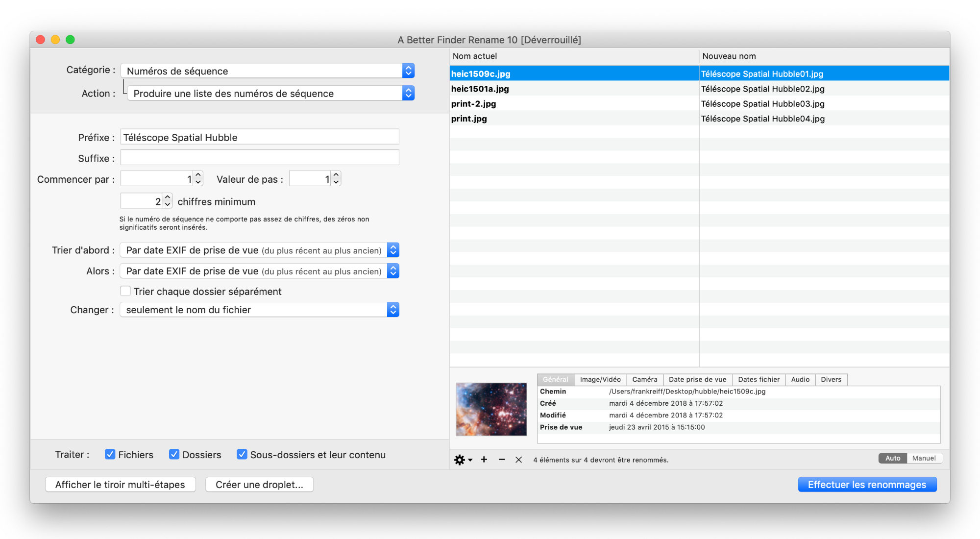980x539 pixels.
Task: Open the Dates fichier tab
Action: 759,379
